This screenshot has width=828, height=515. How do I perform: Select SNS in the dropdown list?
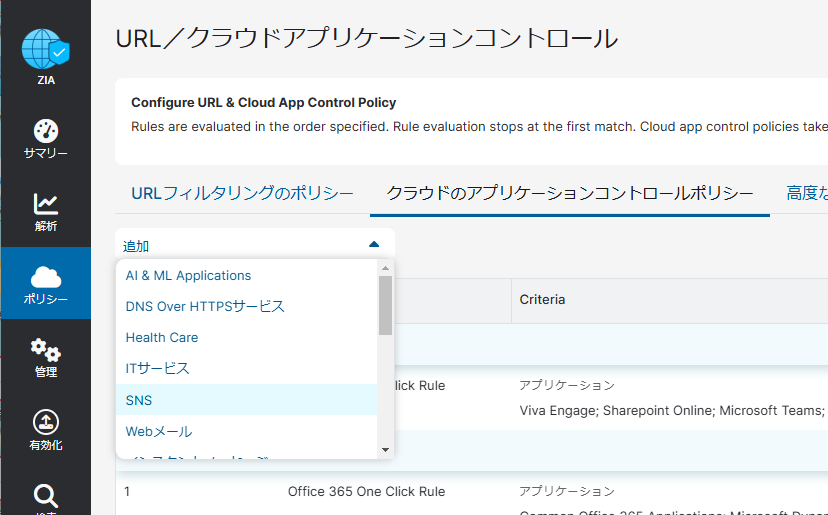tap(247, 400)
